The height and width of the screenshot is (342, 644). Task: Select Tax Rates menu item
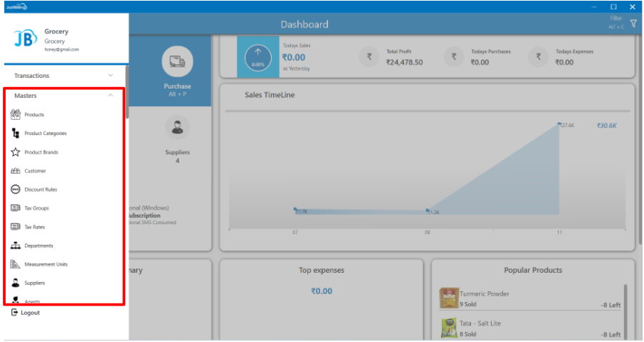(34, 227)
